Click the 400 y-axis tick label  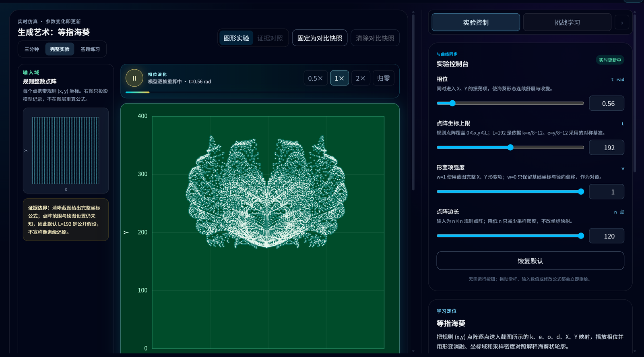pos(142,116)
